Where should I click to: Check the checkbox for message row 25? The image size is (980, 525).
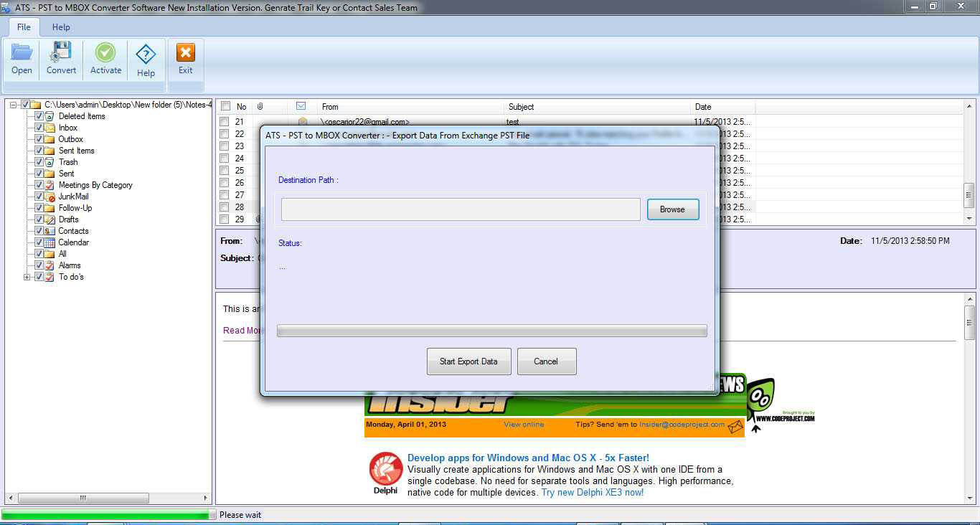[x=225, y=171]
